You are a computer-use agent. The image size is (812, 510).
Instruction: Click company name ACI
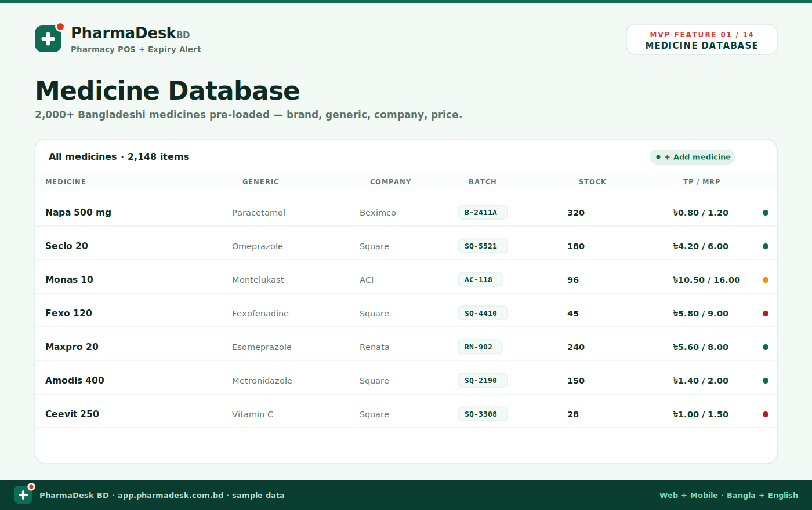point(367,280)
